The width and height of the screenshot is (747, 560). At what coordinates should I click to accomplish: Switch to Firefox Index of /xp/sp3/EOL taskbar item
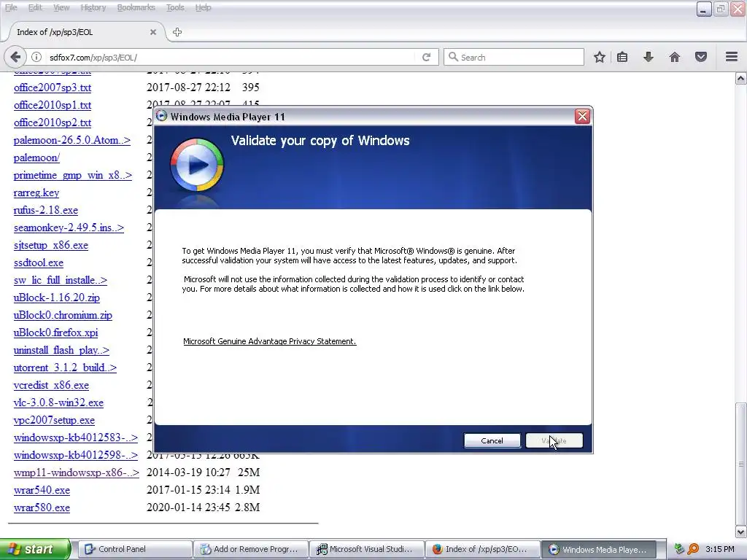click(x=483, y=549)
